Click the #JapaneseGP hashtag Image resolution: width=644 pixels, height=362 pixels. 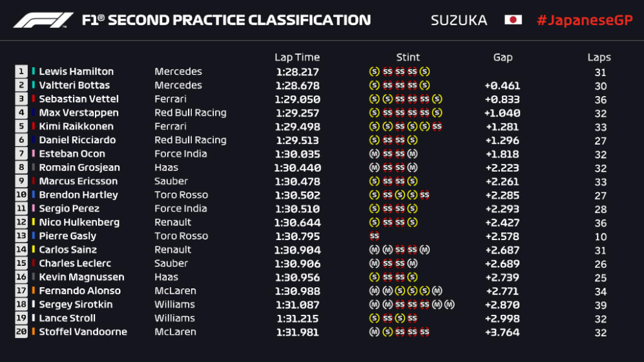click(x=584, y=20)
